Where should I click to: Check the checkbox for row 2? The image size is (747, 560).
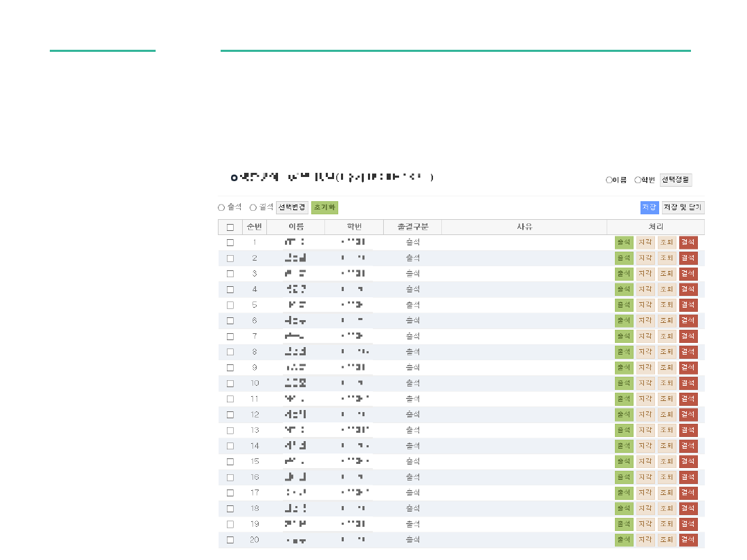click(230, 259)
